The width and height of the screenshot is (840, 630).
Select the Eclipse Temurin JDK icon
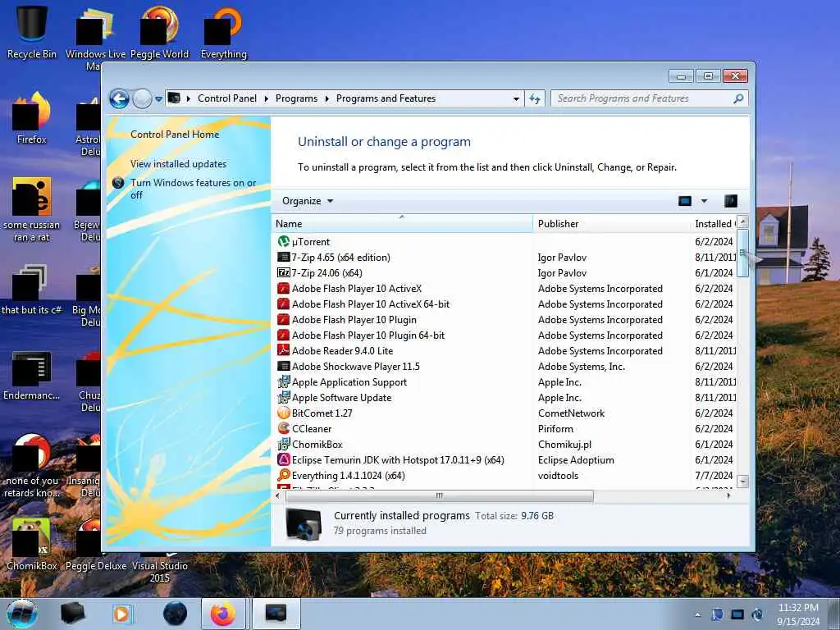click(x=283, y=459)
